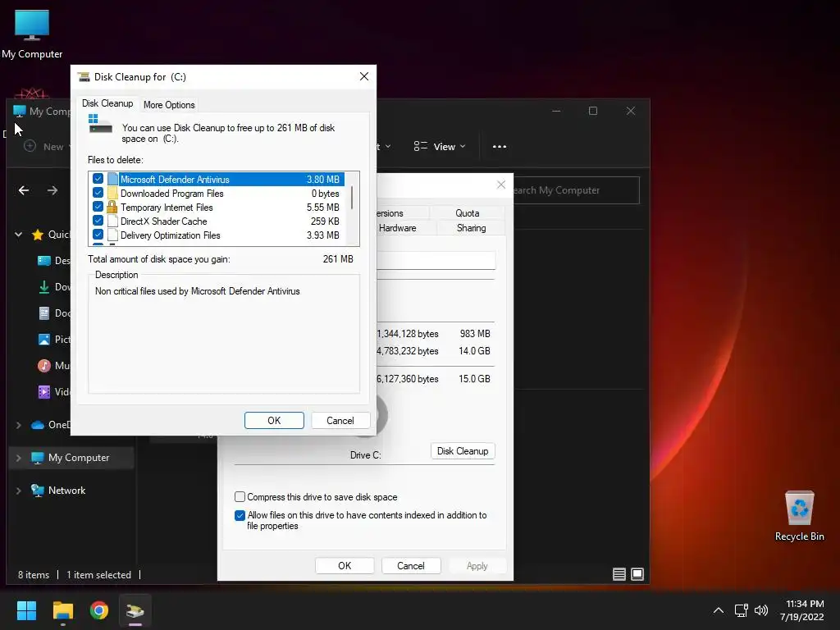Launch Google Chrome from taskbar

[99, 610]
